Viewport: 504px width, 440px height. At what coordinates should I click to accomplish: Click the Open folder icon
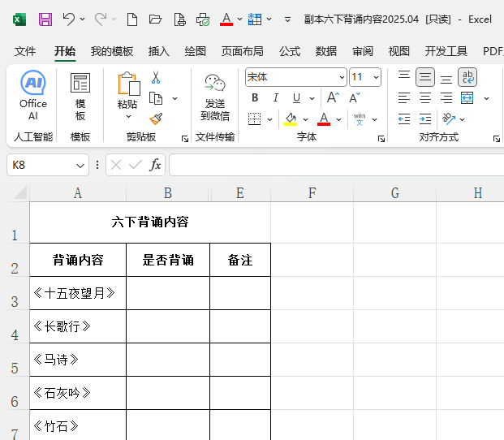pos(155,19)
